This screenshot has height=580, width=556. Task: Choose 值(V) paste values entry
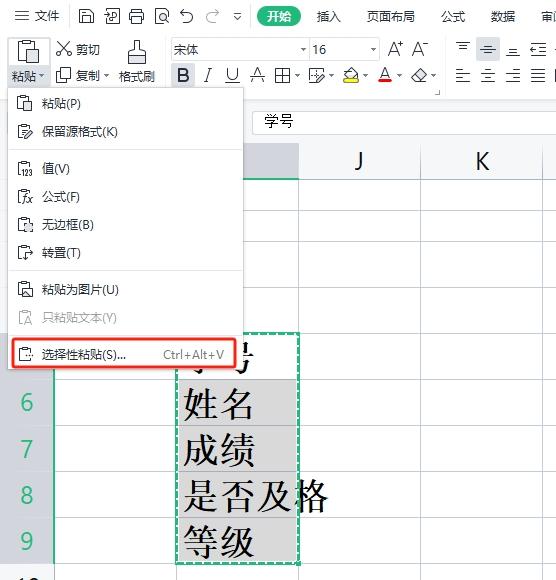125,169
